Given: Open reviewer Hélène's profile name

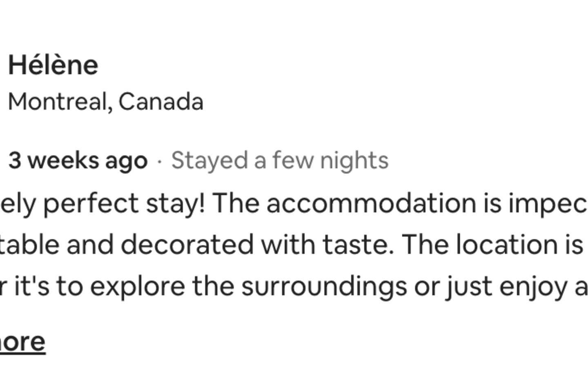Looking at the screenshot, I should pos(53,65).
